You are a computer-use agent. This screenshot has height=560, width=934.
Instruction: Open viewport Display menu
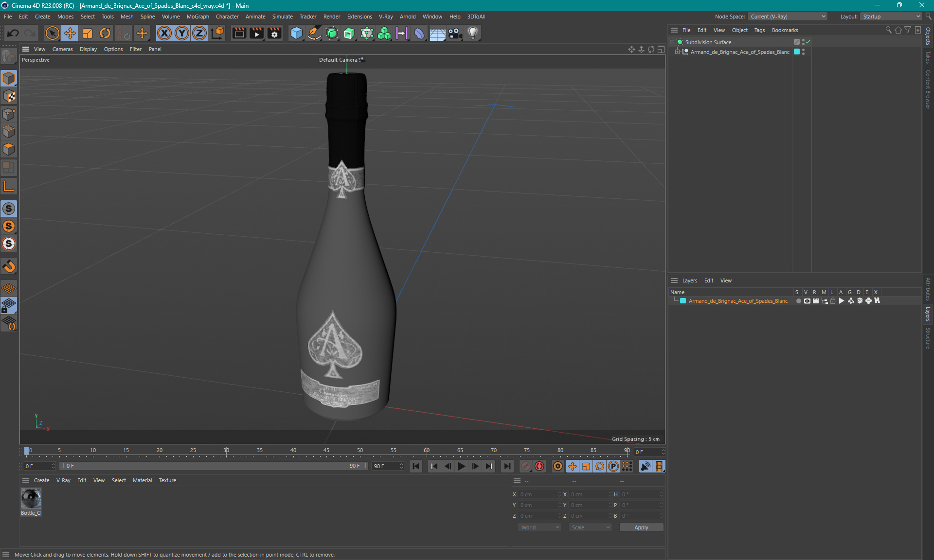click(x=88, y=49)
